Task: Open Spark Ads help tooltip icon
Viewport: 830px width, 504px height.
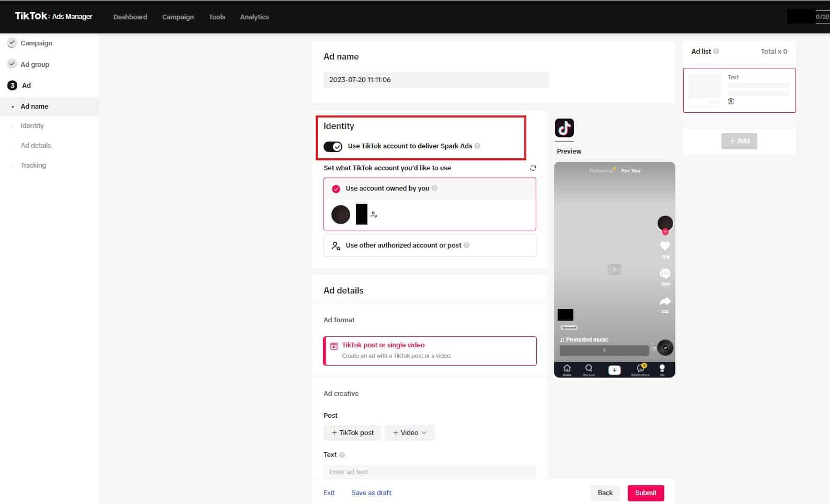Action: point(477,146)
